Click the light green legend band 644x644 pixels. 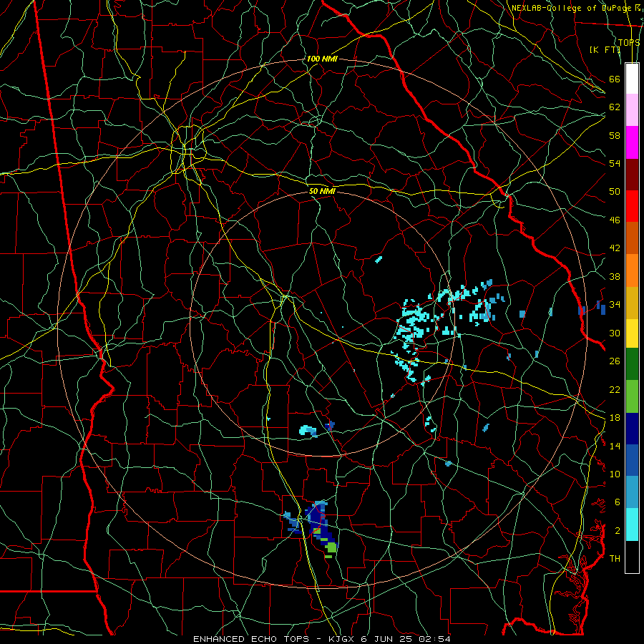632,396
